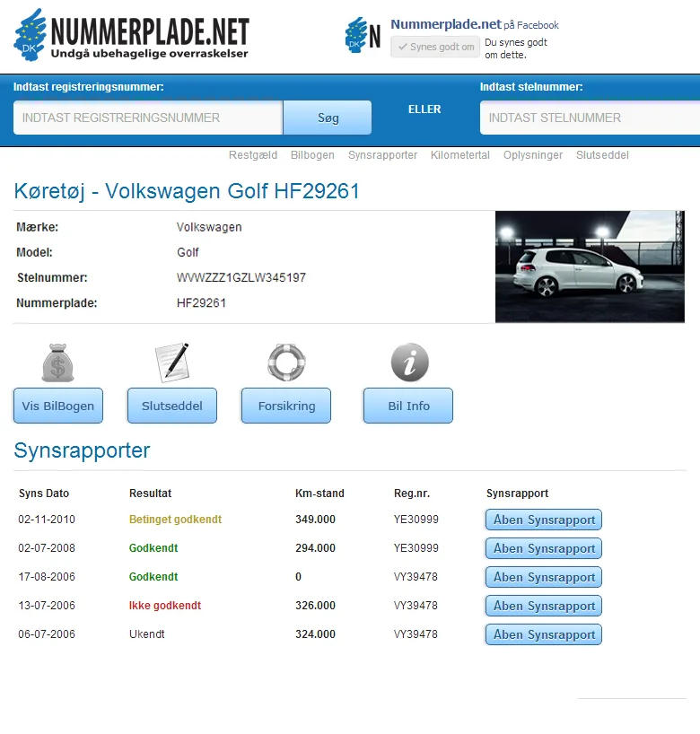The width and height of the screenshot is (700, 734).
Task: Click the date 02-11-2010
Action: (47, 520)
